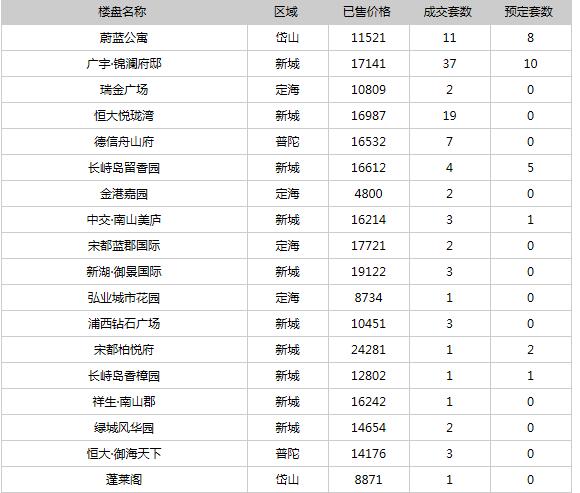Select the 中交·南山美庐 property name
580x493 pixels.
[x=124, y=220]
